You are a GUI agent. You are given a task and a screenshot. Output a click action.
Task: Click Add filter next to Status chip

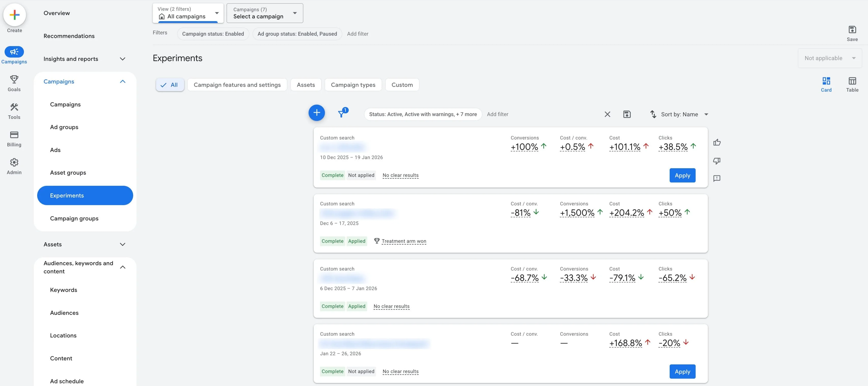(497, 114)
